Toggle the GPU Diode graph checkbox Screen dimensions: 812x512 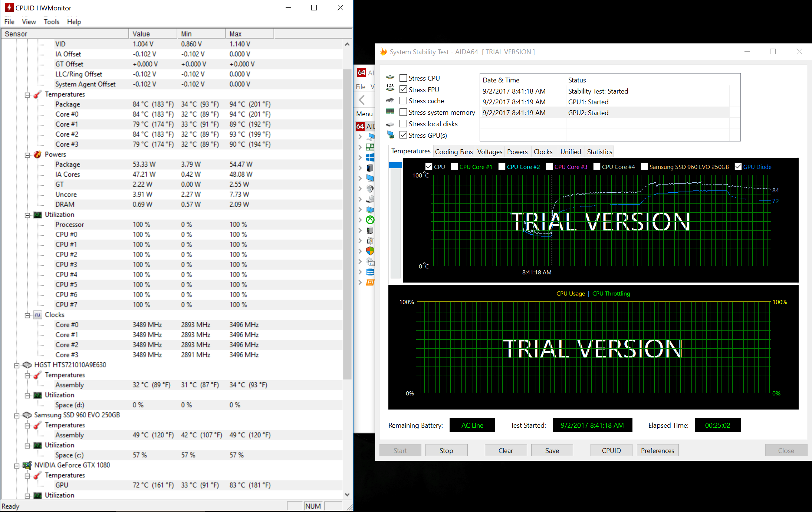tap(738, 167)
